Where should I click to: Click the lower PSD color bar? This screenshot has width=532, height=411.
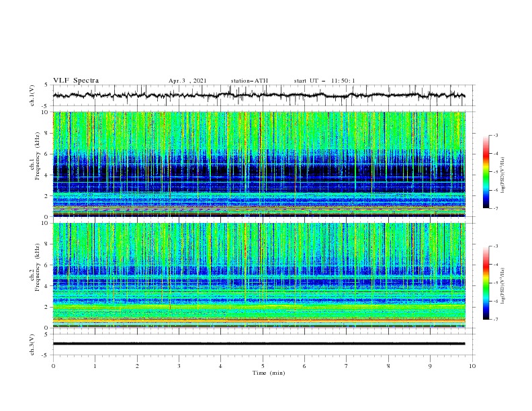pos(486,283)
